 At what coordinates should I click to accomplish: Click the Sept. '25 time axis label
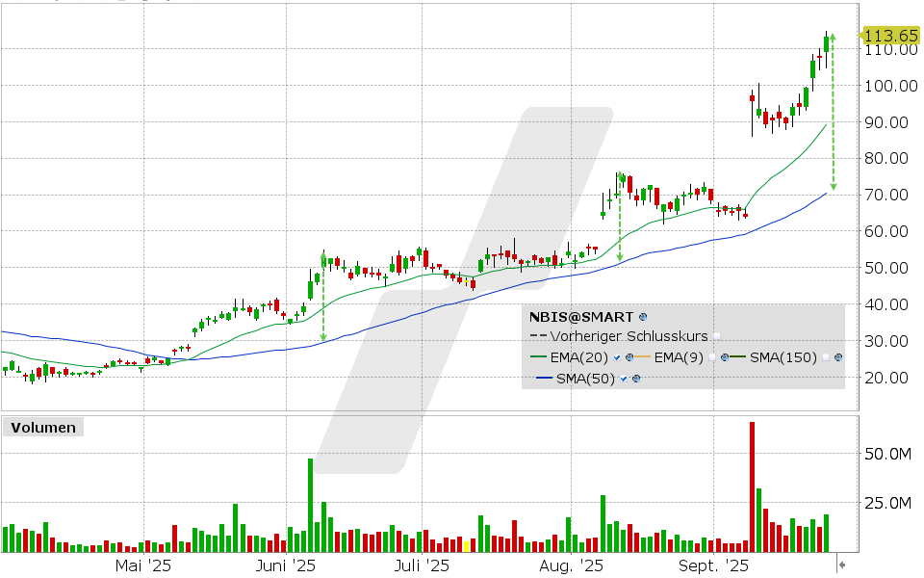pos(713,565)
